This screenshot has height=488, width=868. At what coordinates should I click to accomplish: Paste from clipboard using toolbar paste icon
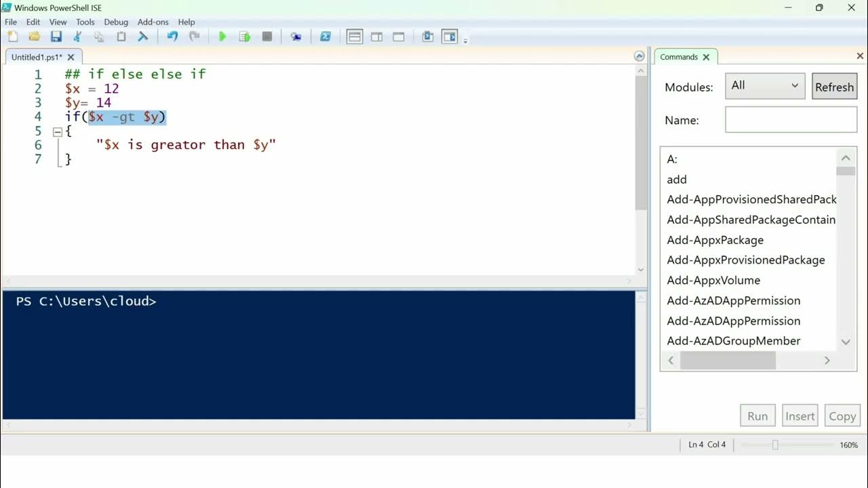(121, 37)
